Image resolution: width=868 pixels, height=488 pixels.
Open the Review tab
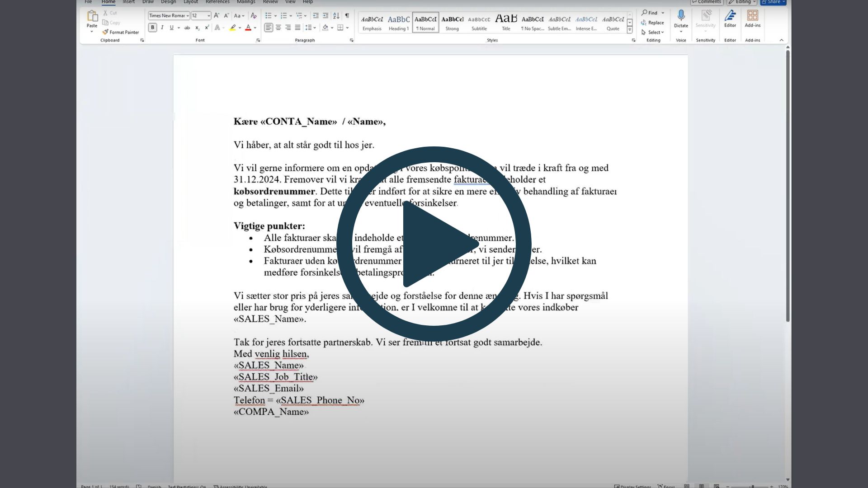point(270,2)
